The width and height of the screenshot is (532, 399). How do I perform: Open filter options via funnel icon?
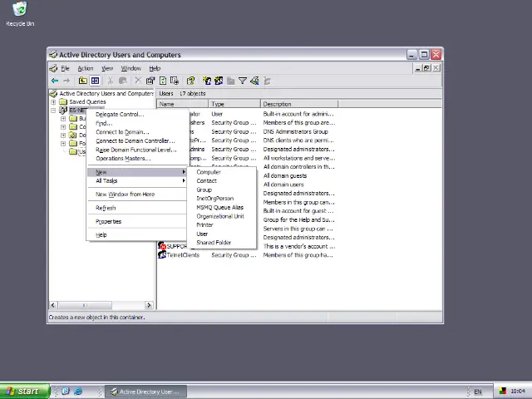tap(243, 81)
